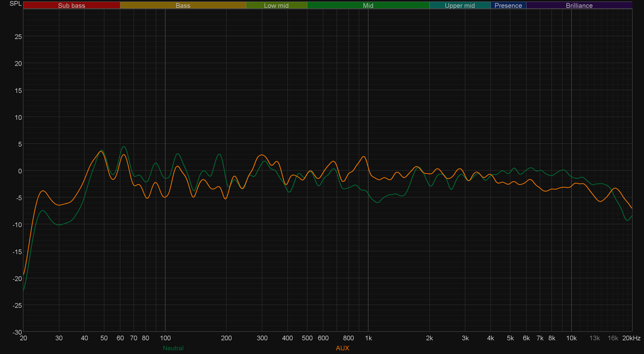
Task: Click the -10 dB SPL axis label
Action: click(17, 224)
